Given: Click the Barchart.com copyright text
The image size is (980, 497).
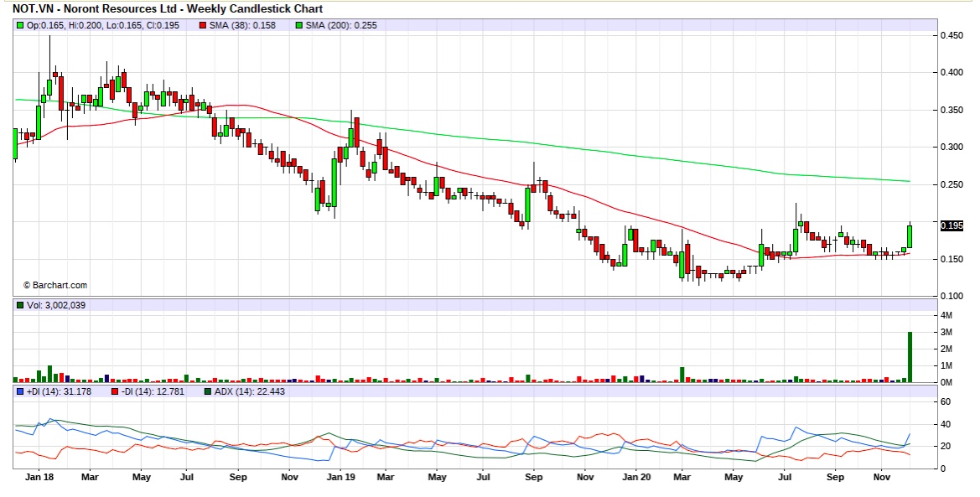Looking at the screenshot, I should tap(54, 285).
